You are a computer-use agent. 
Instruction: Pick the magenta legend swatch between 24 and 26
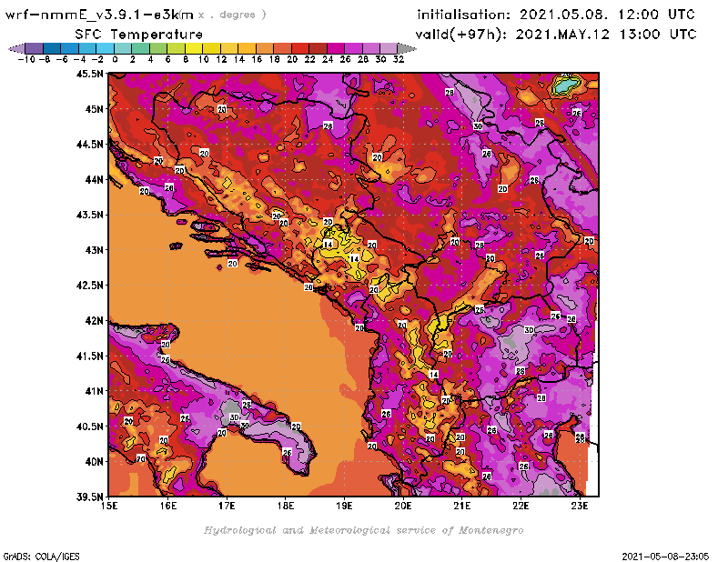[335, 48]
